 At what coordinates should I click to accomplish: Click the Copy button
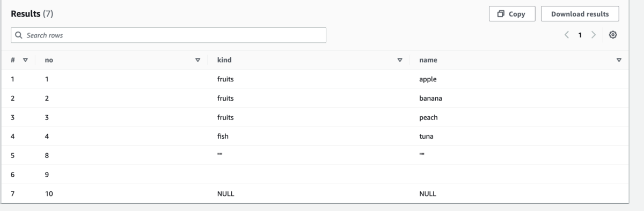tap(511, 14)
